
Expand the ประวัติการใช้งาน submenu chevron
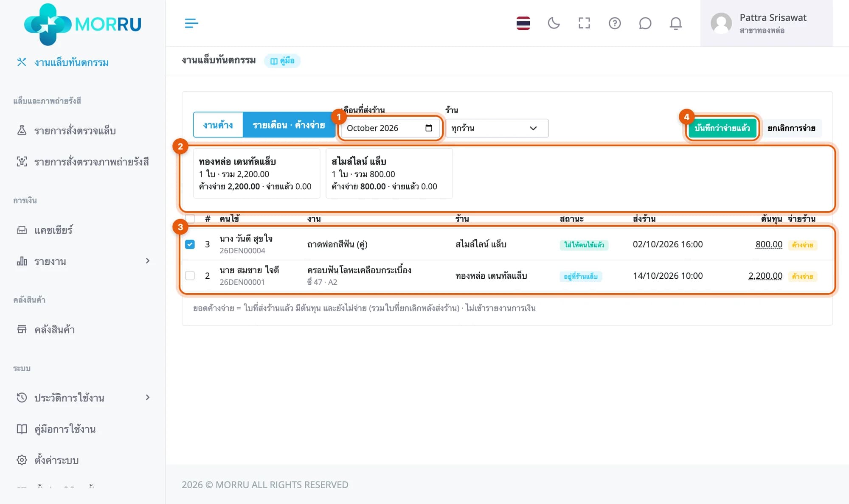point(148,398)
